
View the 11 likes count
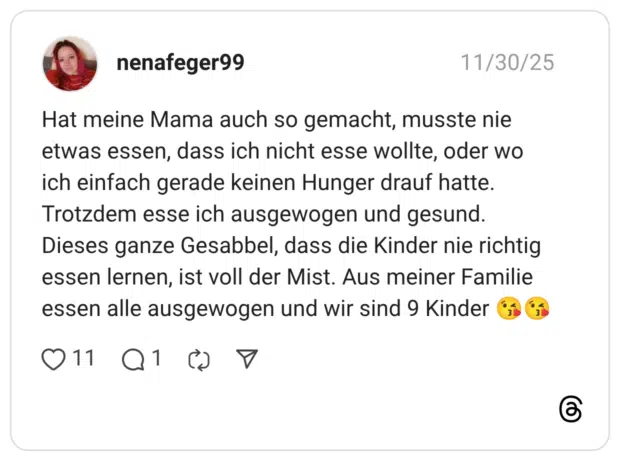coord(84,359)
